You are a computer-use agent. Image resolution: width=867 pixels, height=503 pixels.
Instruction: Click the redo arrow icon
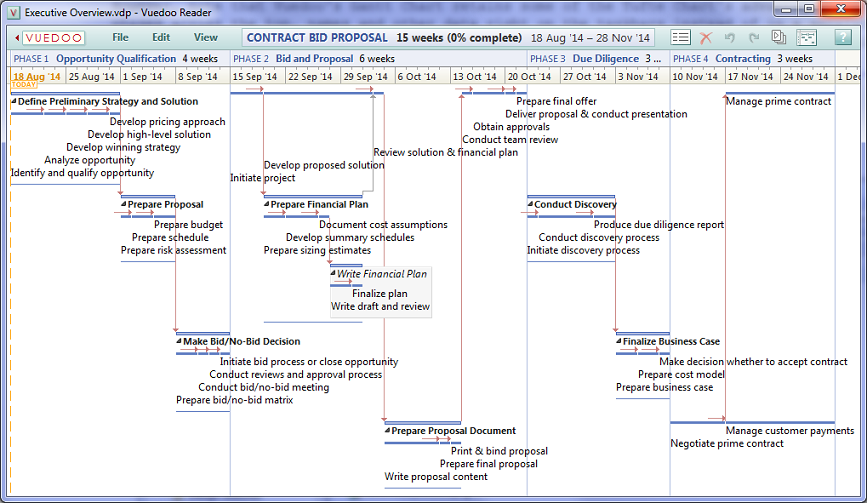(x=754, y=38)
